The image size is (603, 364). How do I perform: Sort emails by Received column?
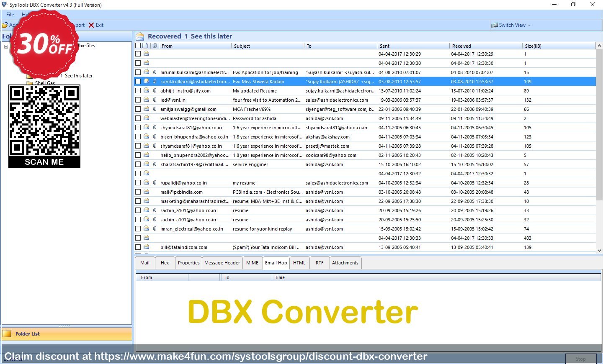click(485, 46)
